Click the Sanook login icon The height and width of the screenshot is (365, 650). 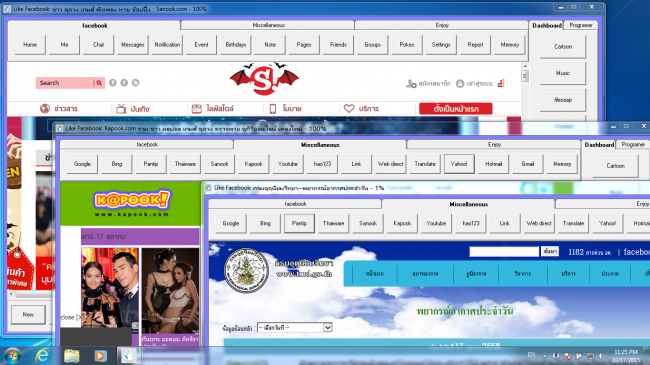pos(460,83)
